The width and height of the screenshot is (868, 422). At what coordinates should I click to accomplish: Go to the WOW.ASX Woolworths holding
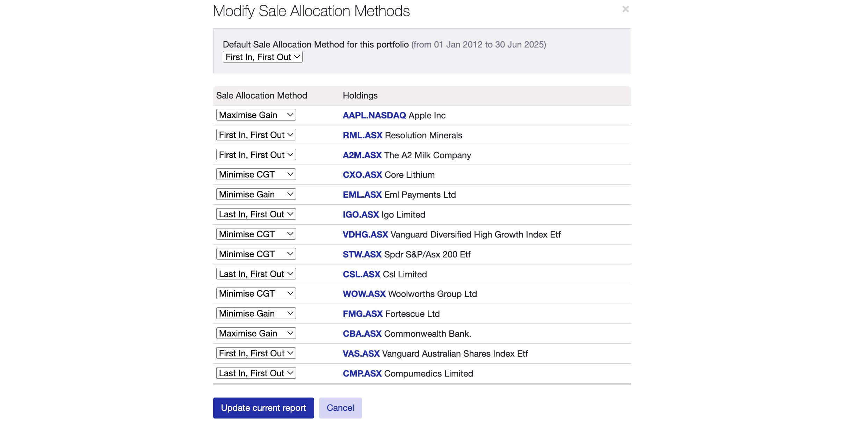point(364,294)
